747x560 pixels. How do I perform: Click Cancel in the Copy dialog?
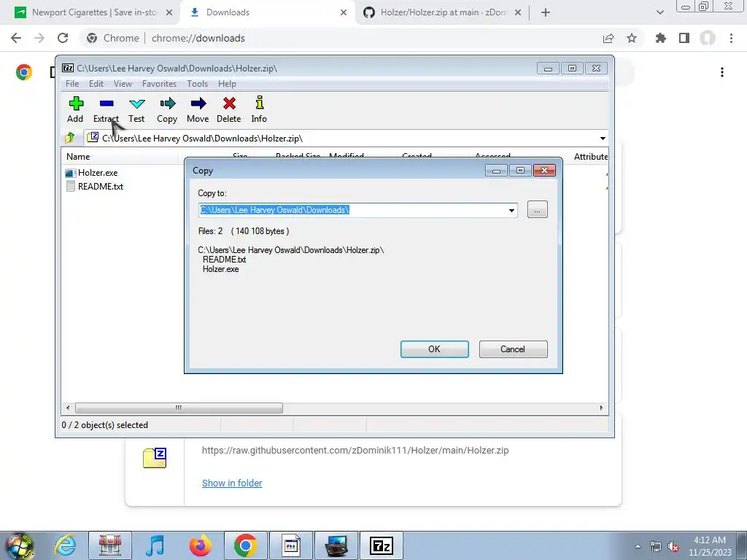click(513, 349)
